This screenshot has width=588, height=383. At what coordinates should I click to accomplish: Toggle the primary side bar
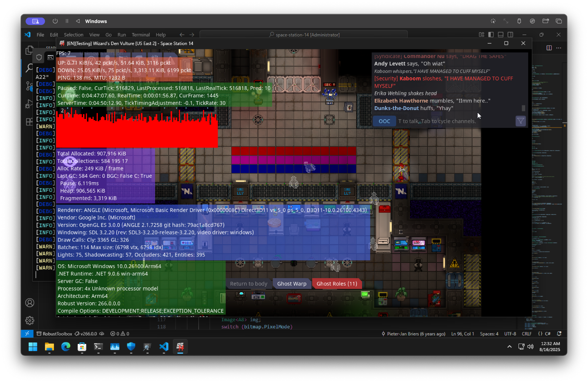click(x=491, y=35)
